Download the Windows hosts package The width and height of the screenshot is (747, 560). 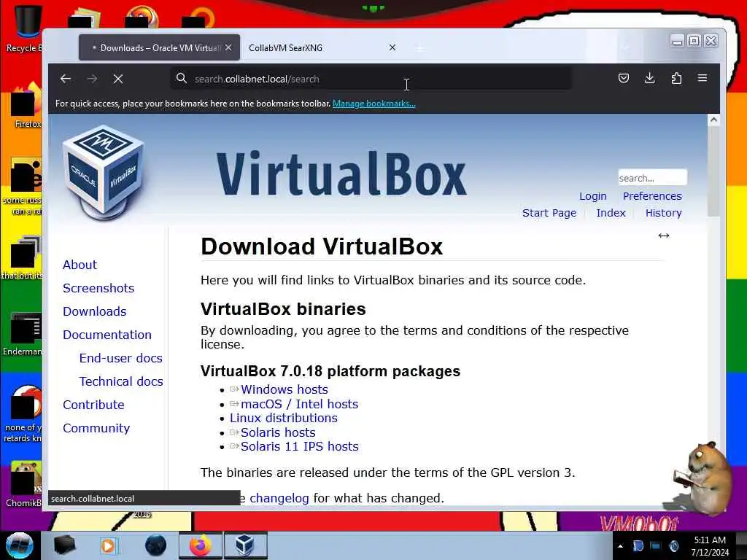tap(284, 389)
